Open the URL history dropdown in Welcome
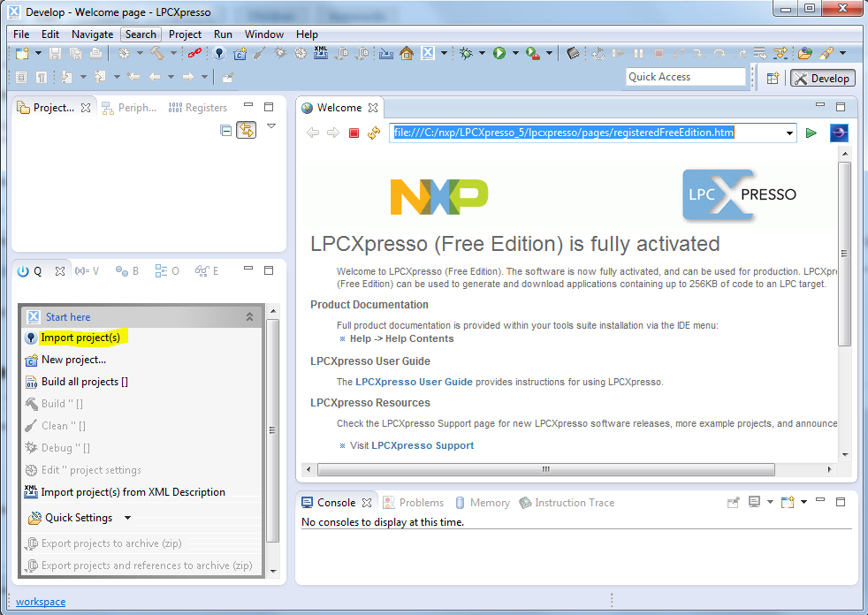 tap(789, 133)
